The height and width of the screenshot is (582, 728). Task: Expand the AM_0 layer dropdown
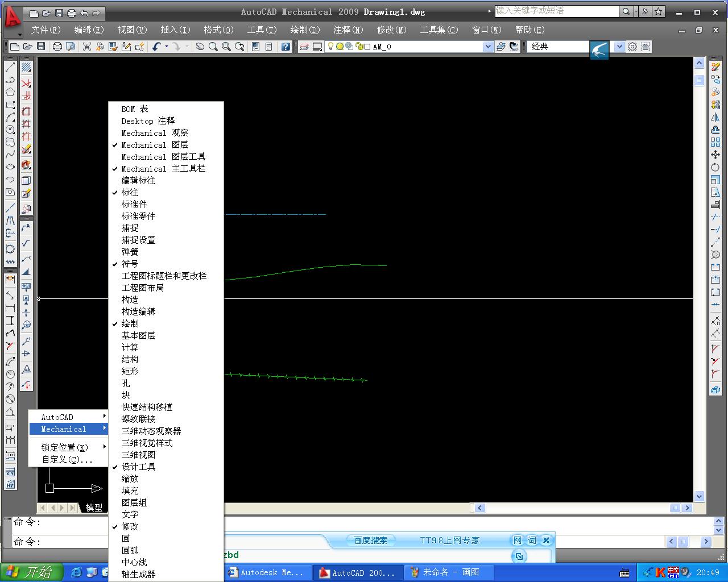[x=488, y=47]
